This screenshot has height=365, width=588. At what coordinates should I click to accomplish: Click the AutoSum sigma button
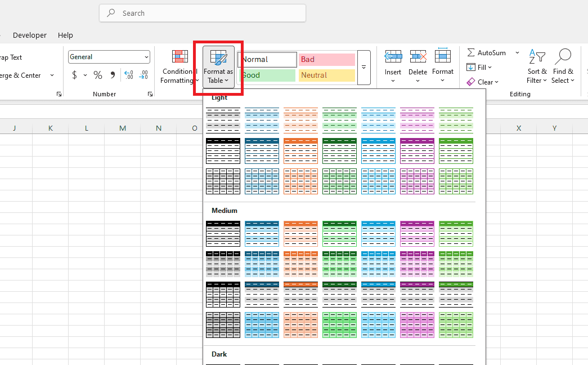click(x=486, y=52)
